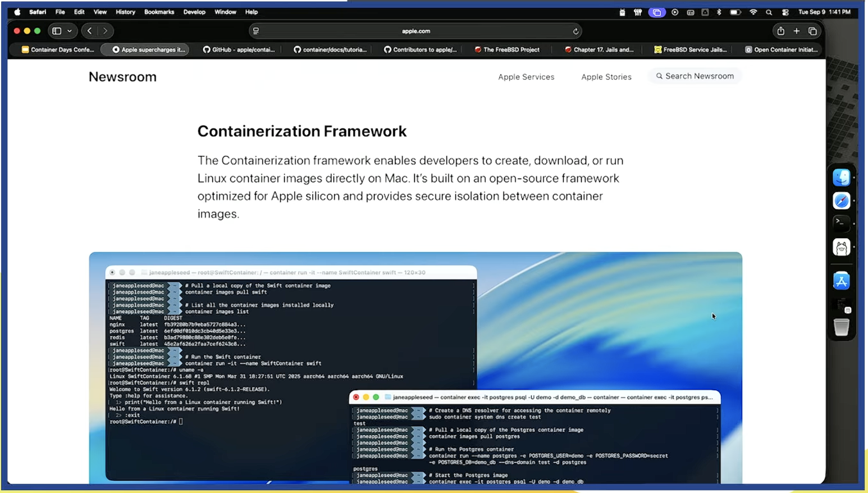Open the Bookmarks menu
Screen dimensions: 868x493
[159, 12]
